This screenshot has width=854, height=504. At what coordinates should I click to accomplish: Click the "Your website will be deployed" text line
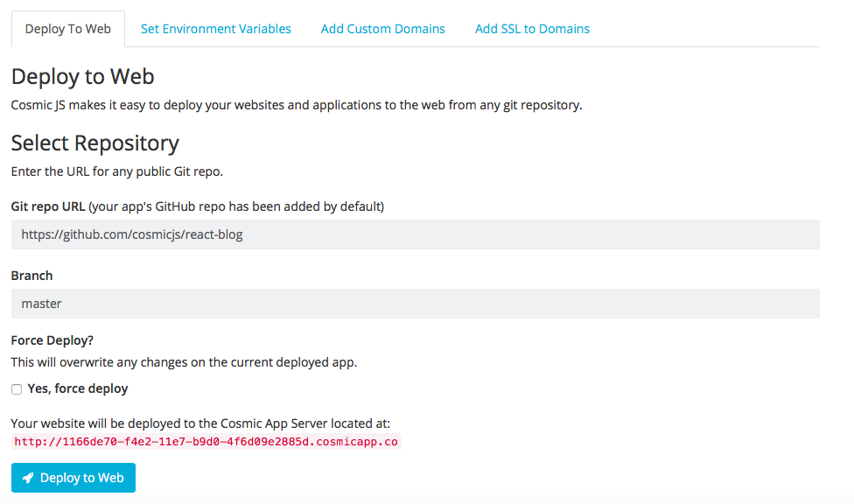[206, 423]
